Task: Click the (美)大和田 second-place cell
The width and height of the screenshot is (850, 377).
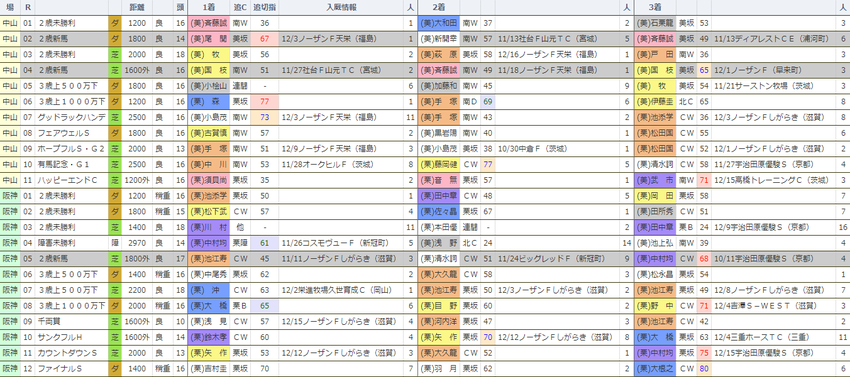Action: pos(439,23)
